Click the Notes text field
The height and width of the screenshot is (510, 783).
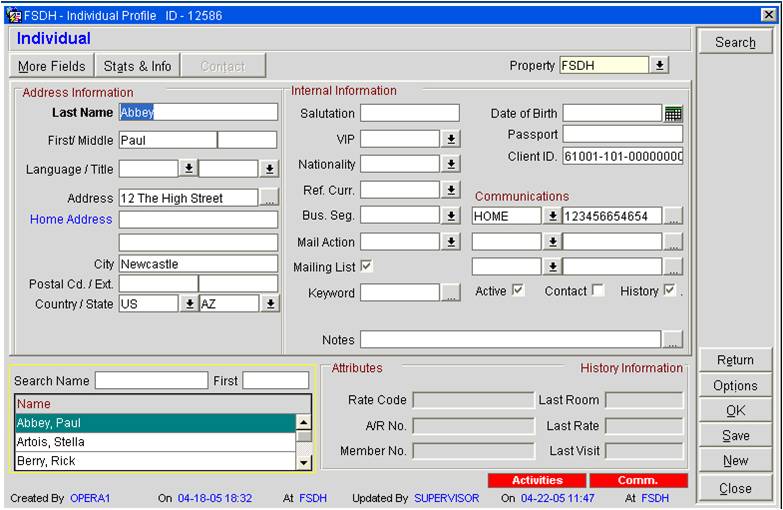[510, 339]
